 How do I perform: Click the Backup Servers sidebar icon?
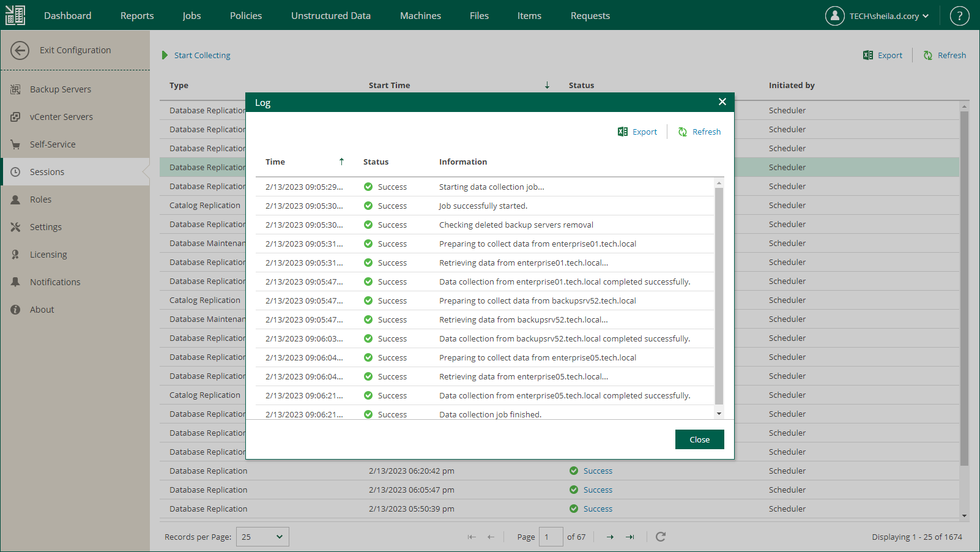click(15, 89)
